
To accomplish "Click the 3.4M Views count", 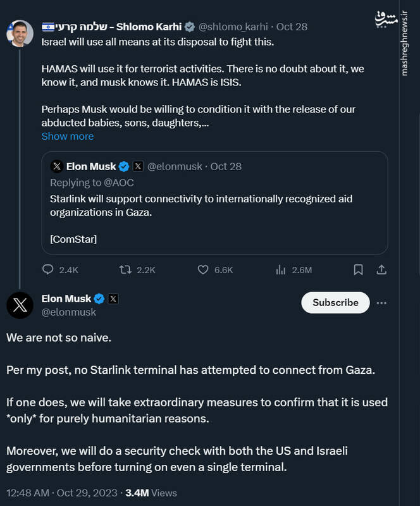I will pos(151,492).
